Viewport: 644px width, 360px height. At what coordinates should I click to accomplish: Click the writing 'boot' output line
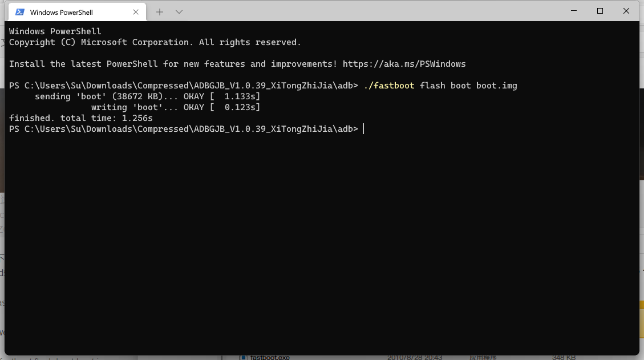pos(176,107)
